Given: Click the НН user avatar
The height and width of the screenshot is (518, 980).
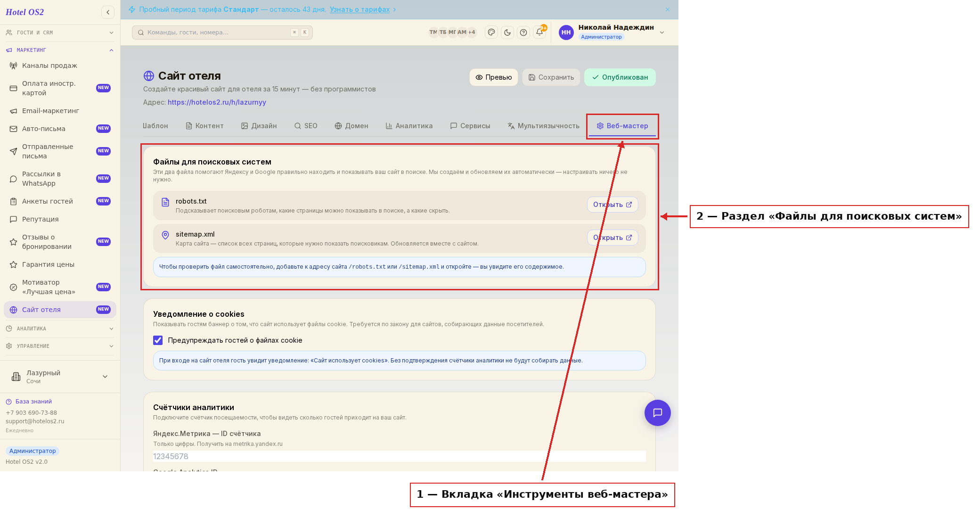Looking at the screenshot, I should (566, 32).
